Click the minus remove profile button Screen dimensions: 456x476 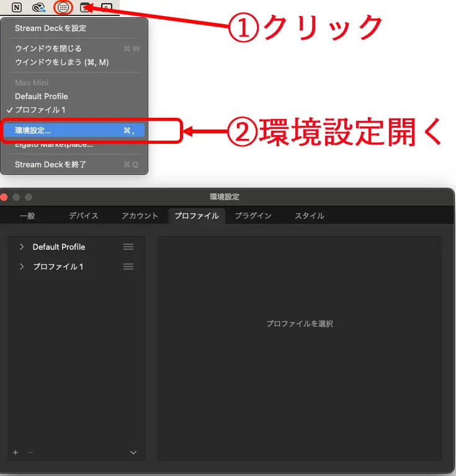coord(30,452)
